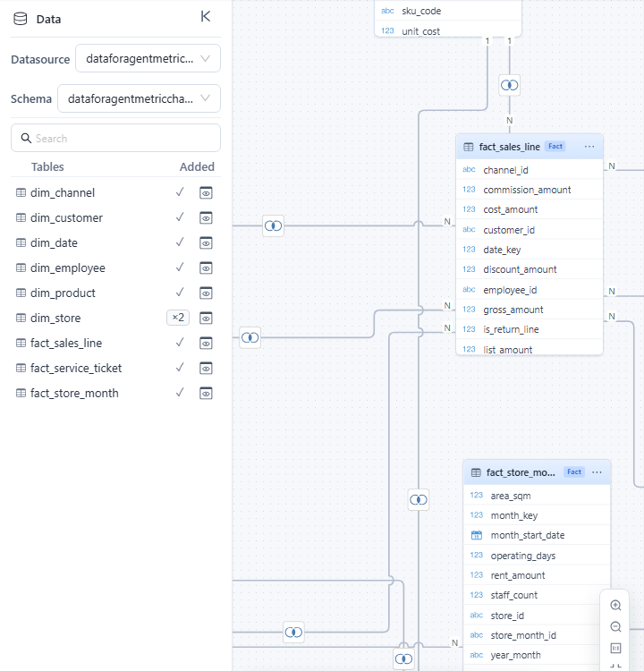Preview dim_store table with eye icon
644x671 pixels.
(206, 318)
